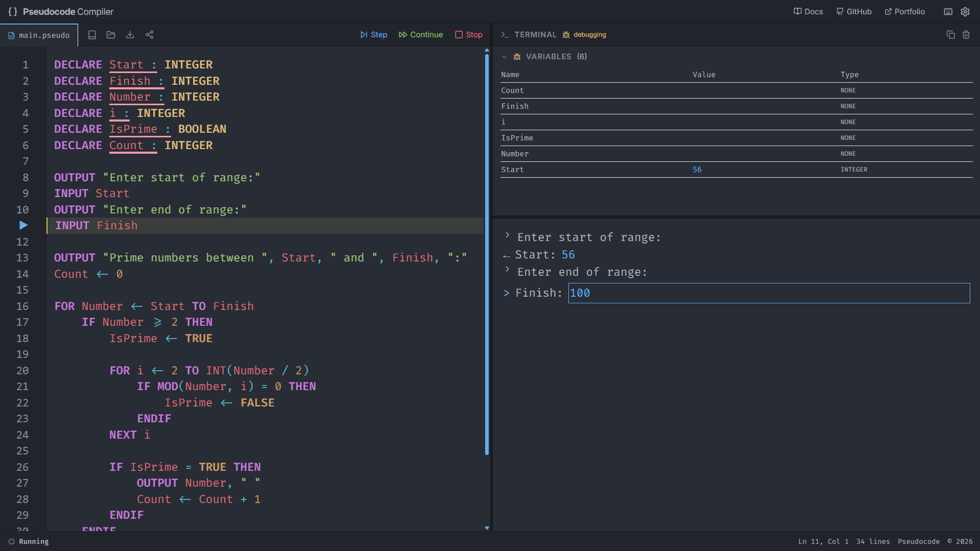Click the file icon on the main.pseudo tab
Image resolution: width=980 pixels, height=551 pixels.
click(x=11, y=35)
